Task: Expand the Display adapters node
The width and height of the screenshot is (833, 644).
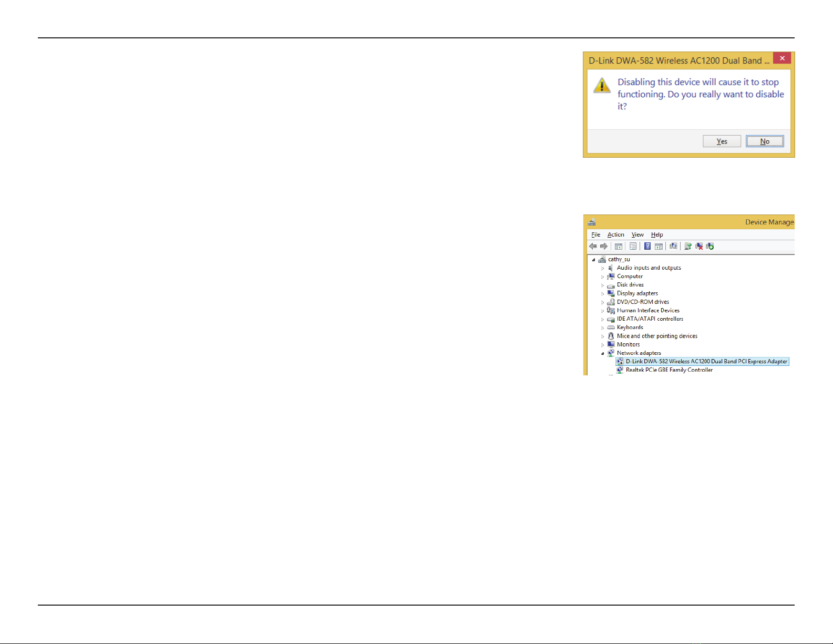Action: [603, 294]
